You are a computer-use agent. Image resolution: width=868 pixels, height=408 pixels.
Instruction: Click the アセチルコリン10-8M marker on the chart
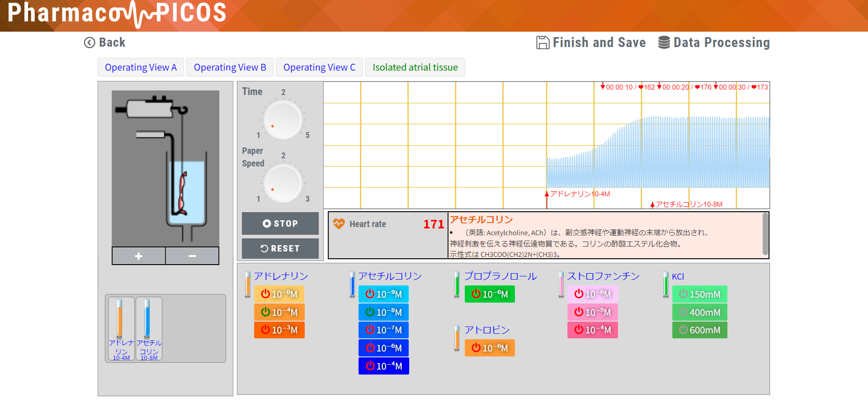pos(686,204)
